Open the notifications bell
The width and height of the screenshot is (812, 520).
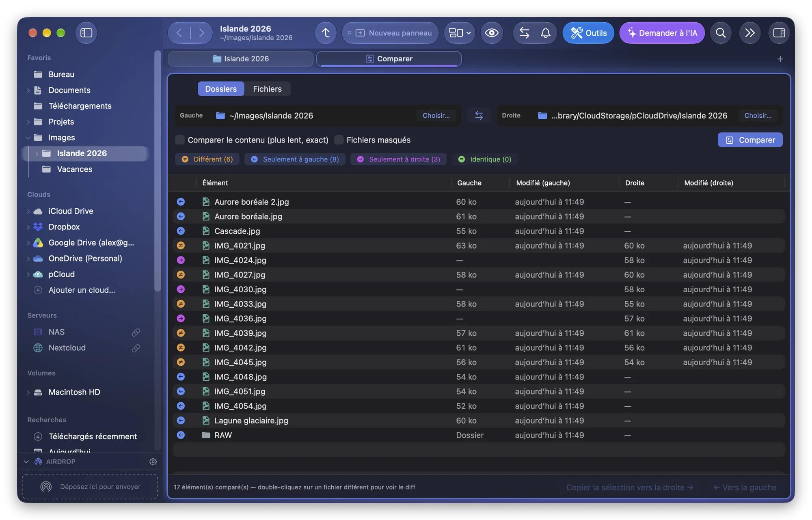pyautogui.click(x=546, y=33)
